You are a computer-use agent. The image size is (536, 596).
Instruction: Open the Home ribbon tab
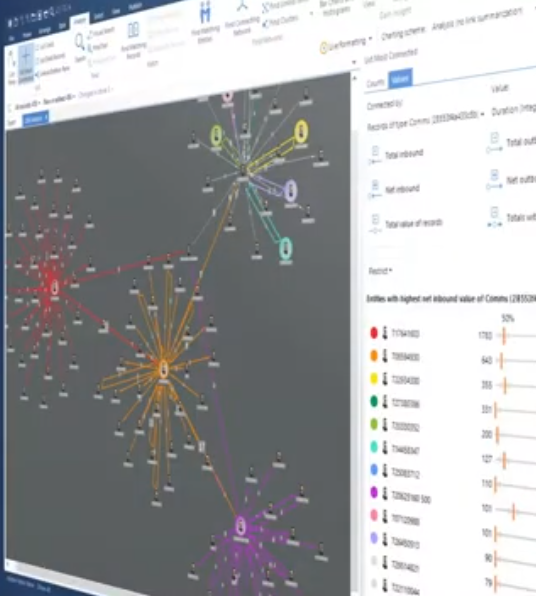click(27, 35)
